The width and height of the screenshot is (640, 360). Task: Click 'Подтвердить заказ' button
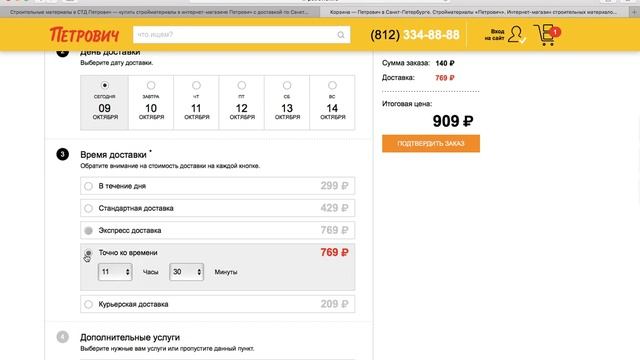431,143
